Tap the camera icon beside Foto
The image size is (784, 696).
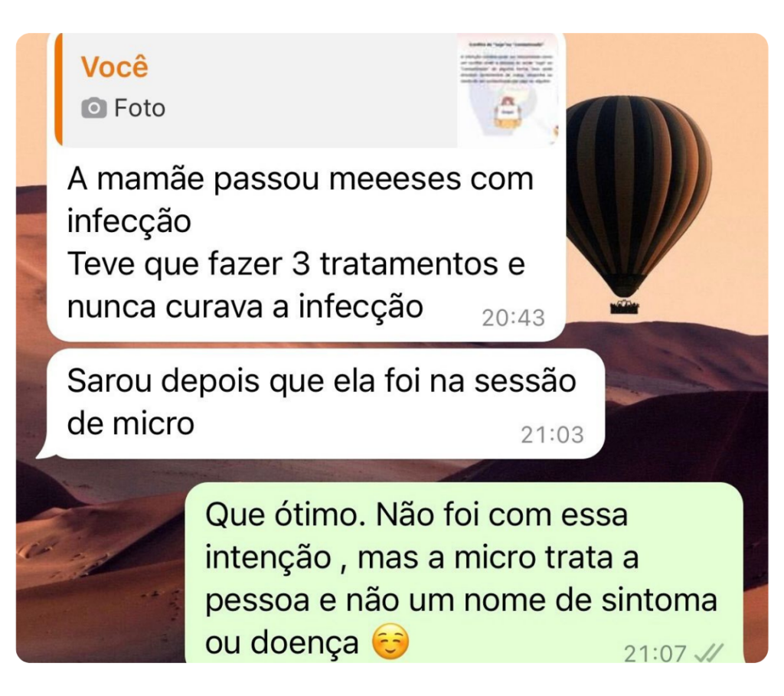pyautogui.click(x=94, y=108)
